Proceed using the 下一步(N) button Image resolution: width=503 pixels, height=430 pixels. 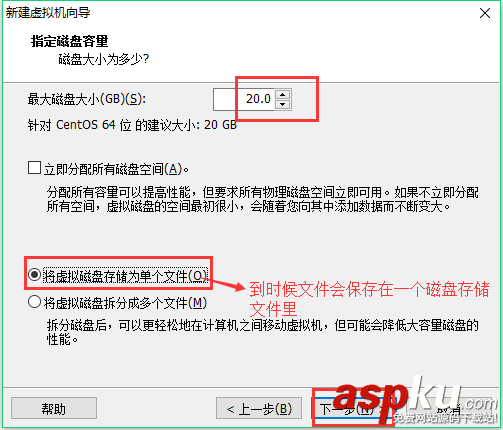click(350, 408)
